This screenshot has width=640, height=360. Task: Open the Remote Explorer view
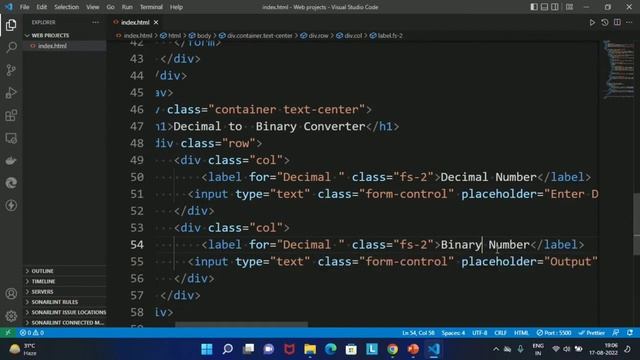(x=11, y=138)
